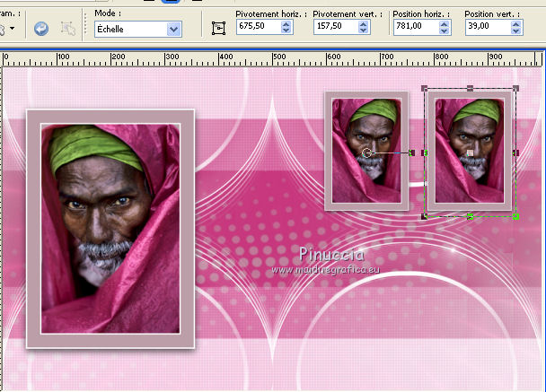
Task: Open the Mode dropdown showing Échelle
Action: [138, 30]
